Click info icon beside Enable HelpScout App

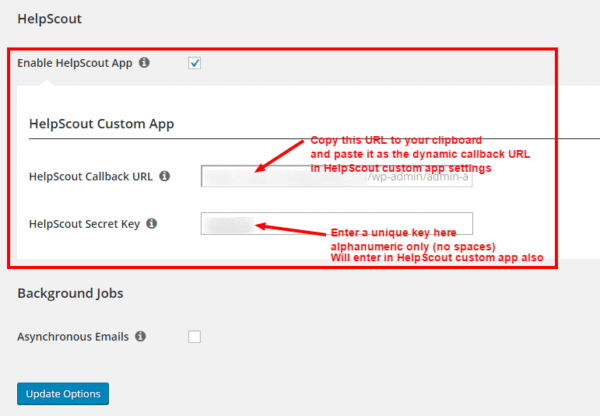pyautogui.click(x=144, y=62)
